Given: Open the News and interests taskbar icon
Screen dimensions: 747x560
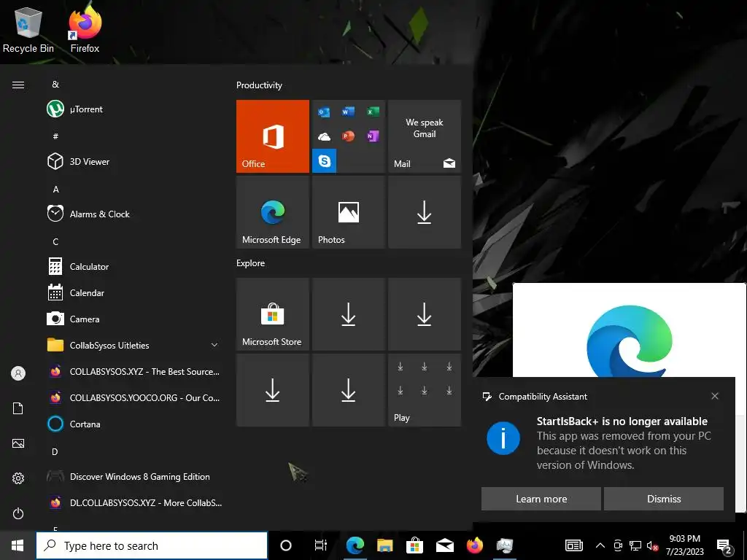Looking at the screenshot, I should click(574, 545).
